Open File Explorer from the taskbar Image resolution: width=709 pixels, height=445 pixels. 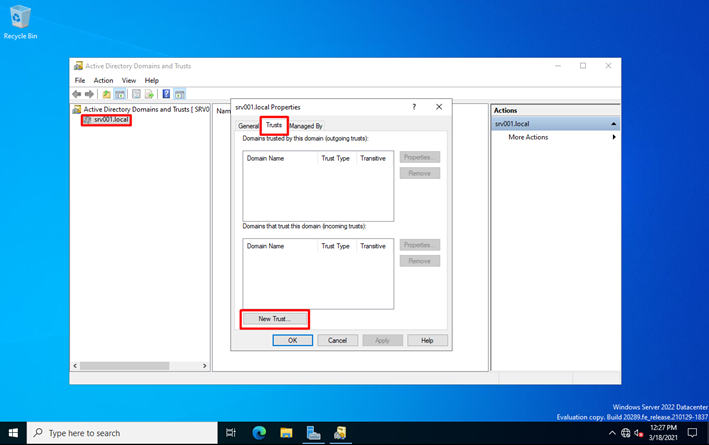[286, 433]
